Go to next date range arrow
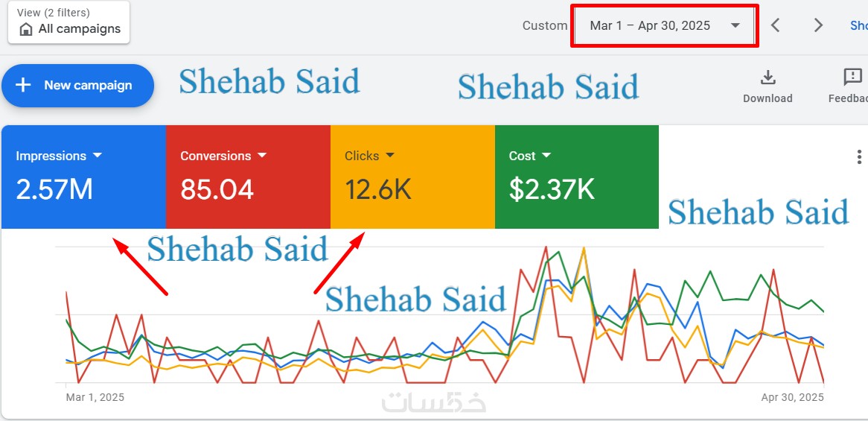The image size is (868, 421). tap(818, 25)
